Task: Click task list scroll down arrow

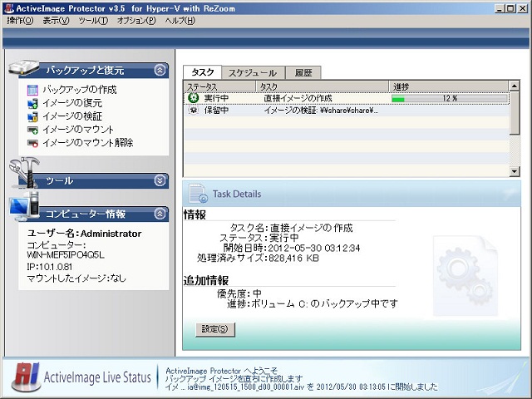Action: pyautogui.click(x=515, y=171)
